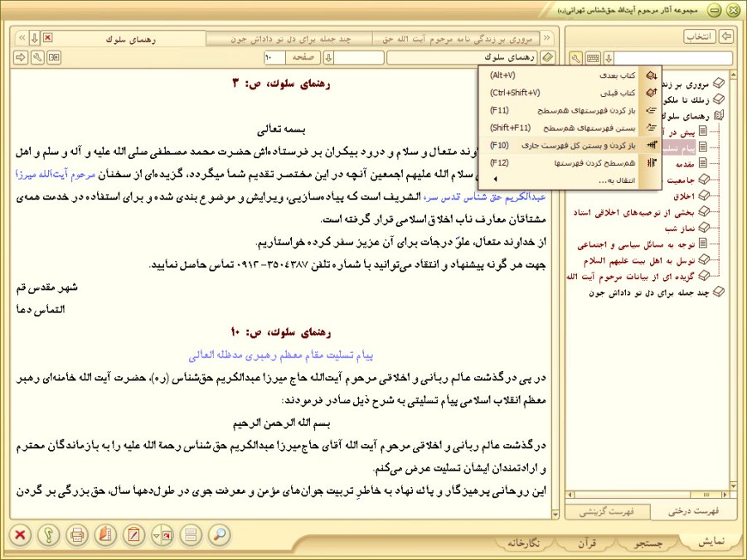Switch to the فهرست گزینشی tab
The height and width of the screenshot is (560, 747).
(607, 512)
